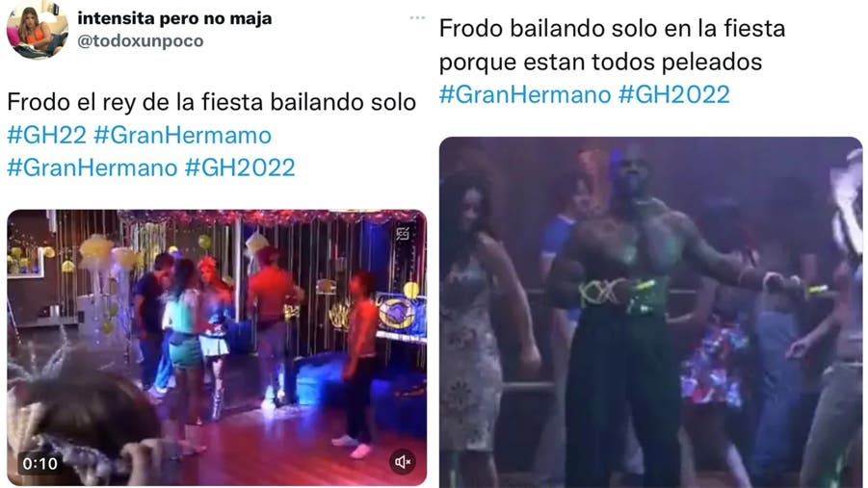Image resolution: width=868 pixels, height=488 pixels.
Task: Open #GranHermano hashtag in the left tweet
Action: coord(92,168)
